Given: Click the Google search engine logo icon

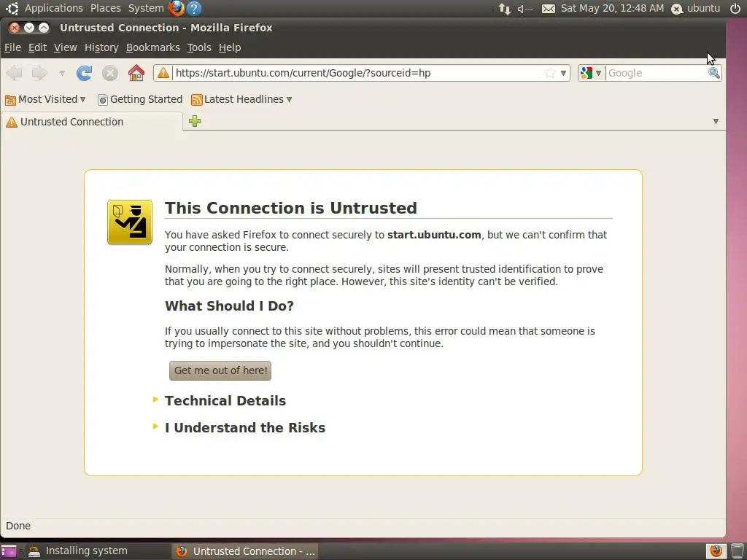Looking at the screenshot, I should pyautogui.click(x=587, y=73).
